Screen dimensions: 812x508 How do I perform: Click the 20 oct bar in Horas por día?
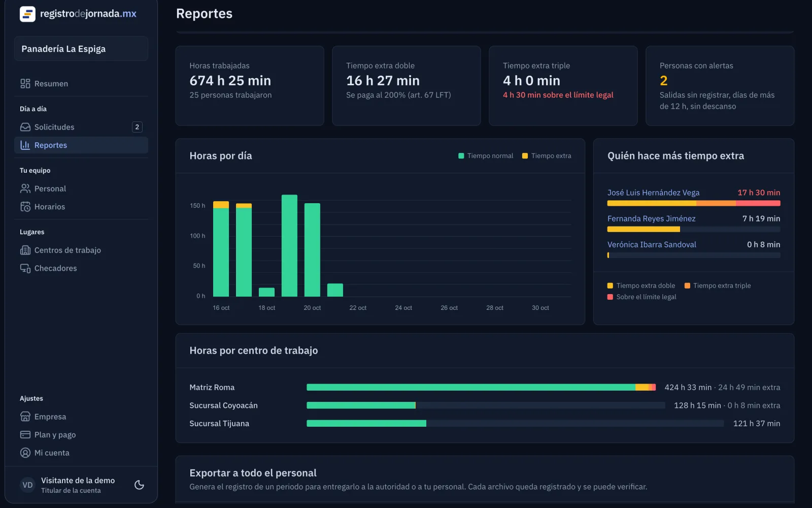(x=312, y=250)
